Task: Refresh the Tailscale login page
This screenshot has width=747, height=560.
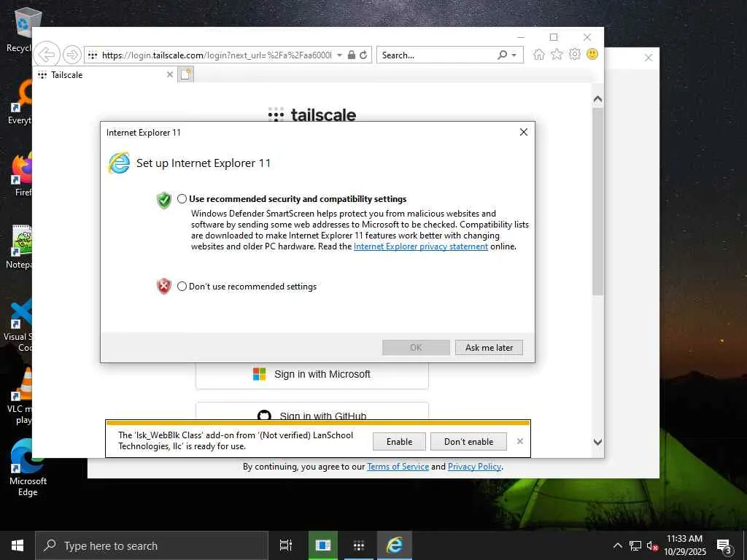Action: click(363, 55)
